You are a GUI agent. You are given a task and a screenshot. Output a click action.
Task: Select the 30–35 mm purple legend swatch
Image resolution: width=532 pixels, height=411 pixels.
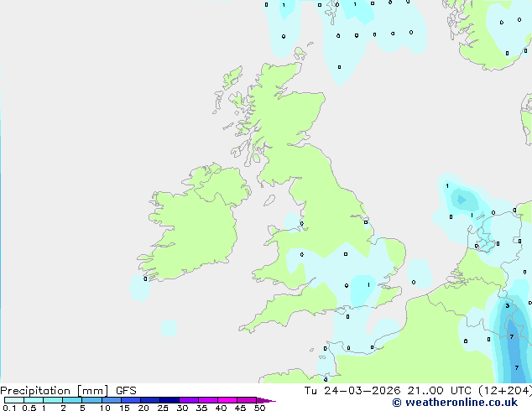coord(189,400)
